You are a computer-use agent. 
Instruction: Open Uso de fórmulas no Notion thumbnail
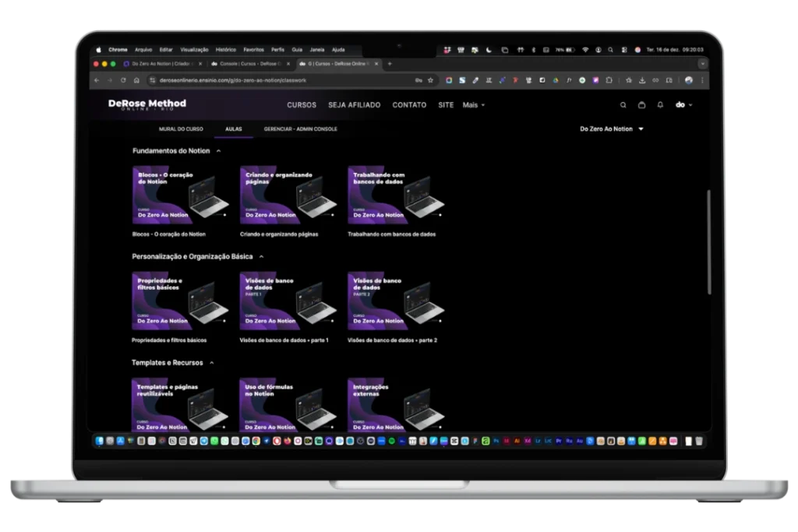(x=288, y=405)
